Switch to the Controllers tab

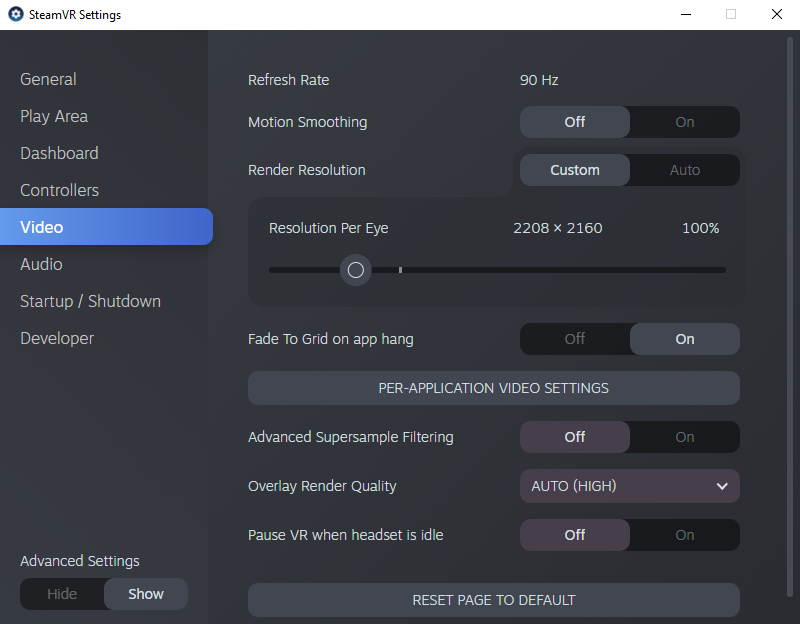(59, 190)
